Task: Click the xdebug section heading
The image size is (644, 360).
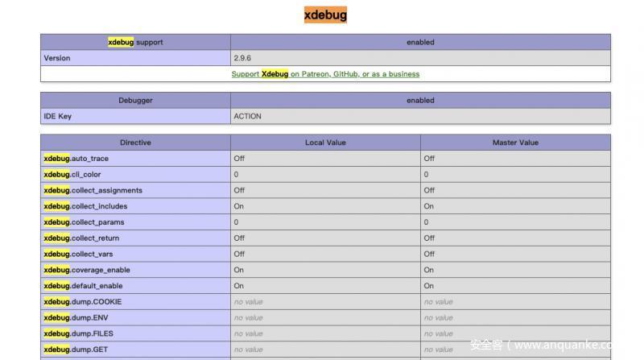Action: click(x=325, y=14)
